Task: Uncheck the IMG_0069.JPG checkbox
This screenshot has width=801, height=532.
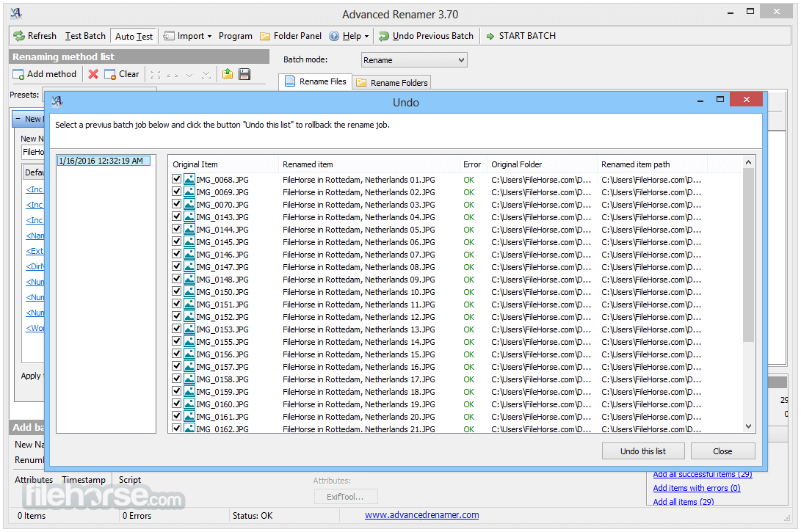Action: point(177,191)
